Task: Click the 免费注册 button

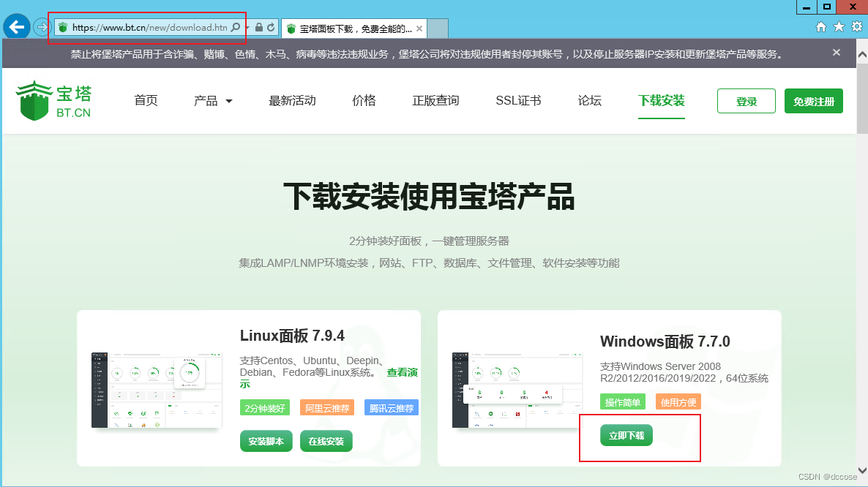Action: tap(813, 101)
